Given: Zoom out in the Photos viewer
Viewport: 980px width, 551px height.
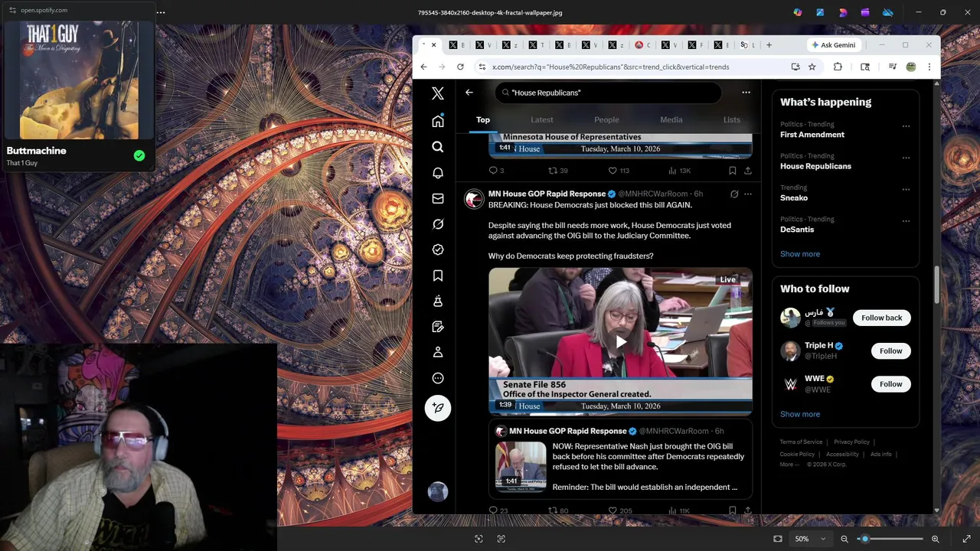Looking at the screenshot, I should [x=844, y=539].
